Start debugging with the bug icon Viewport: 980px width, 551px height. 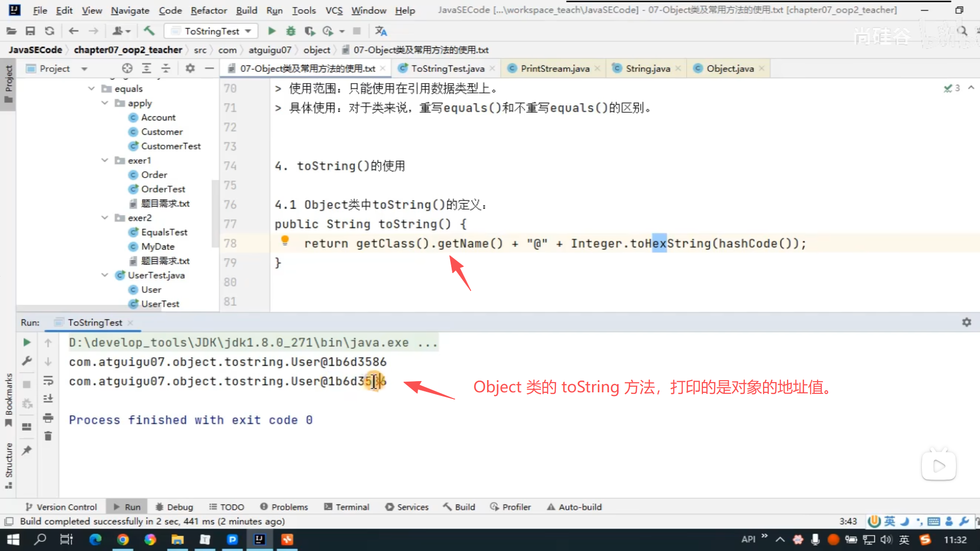(x=290, y=31)
